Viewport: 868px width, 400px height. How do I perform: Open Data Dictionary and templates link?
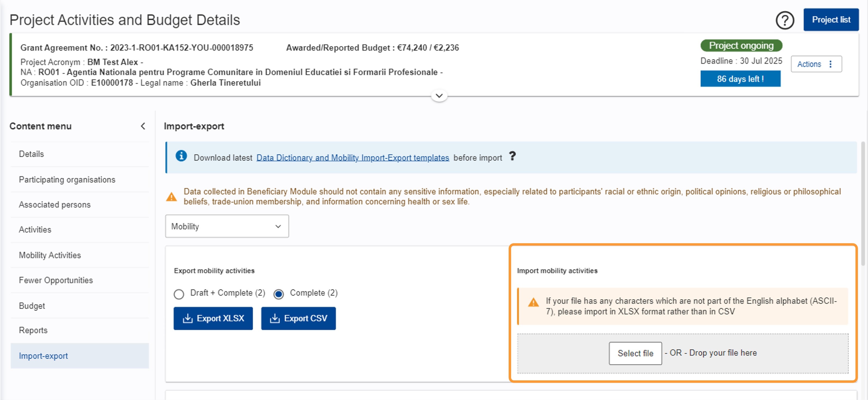pyautogui.click(x=353, y=158)
